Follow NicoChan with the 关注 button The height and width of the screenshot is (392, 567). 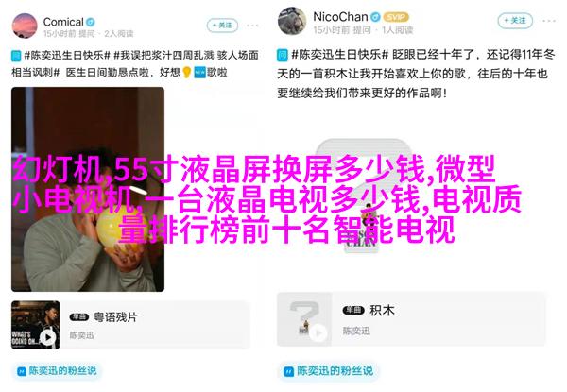pyautogui.click(x=515, y=21)
